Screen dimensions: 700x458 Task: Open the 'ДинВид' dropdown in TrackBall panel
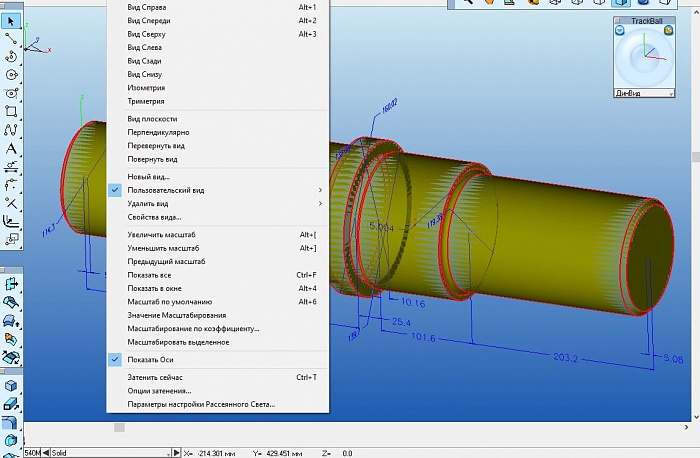[x=643, y=93]
